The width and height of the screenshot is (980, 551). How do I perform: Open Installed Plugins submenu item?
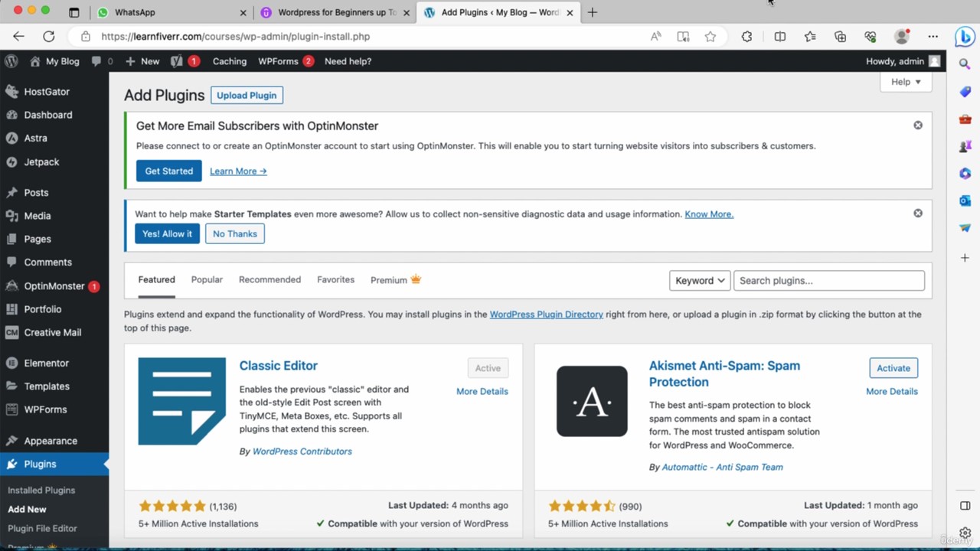pyautogui.click(x=41, y=491)
